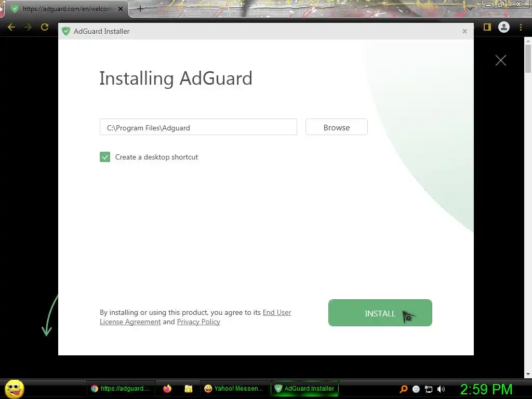
Task: Click the AdGuard shield title bar icon
Action: click(x=66, y=31)
